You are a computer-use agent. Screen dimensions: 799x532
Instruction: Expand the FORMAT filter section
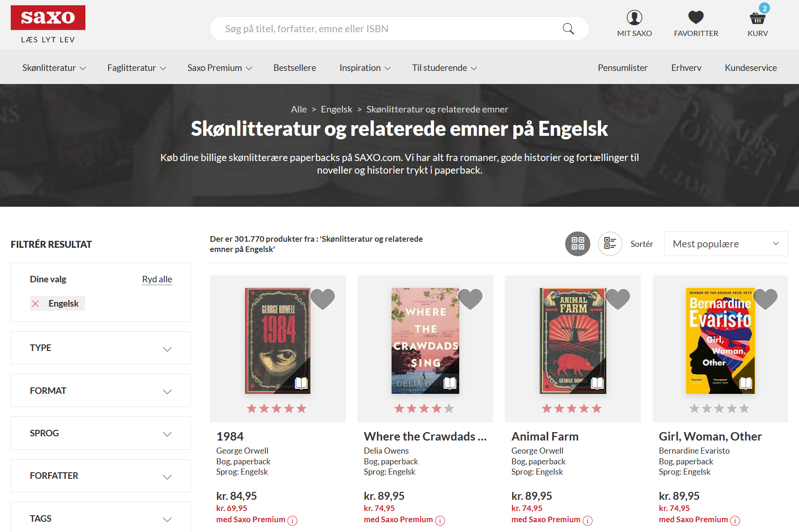[101, 391]
